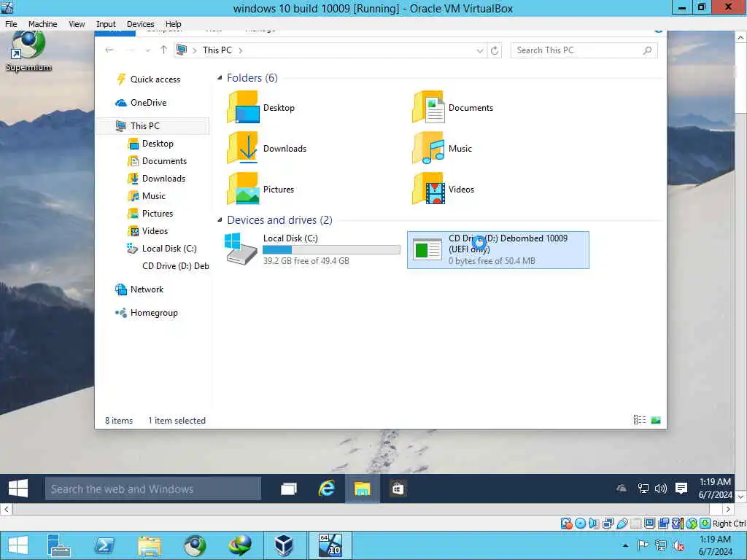Go up one folder level
The height and width of the screenshot is (560, 747).
click(x=163, y=50)
